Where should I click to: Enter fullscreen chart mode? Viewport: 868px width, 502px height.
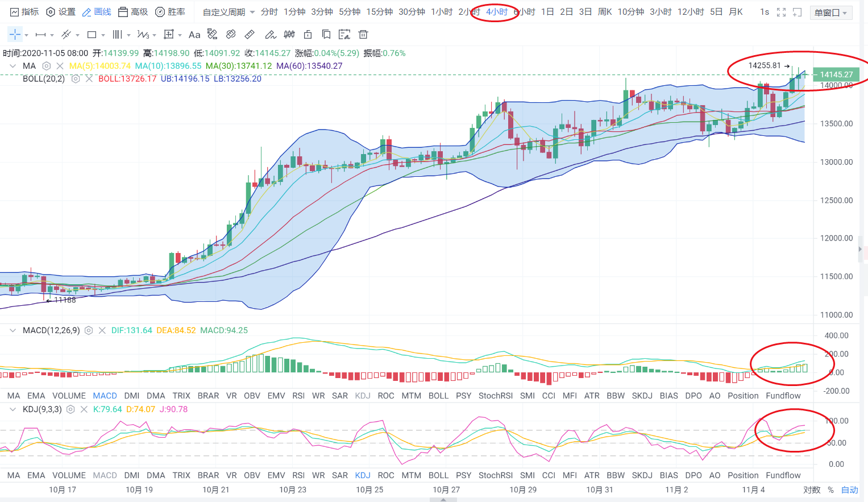pyautogui.click(x=781, y=12)
